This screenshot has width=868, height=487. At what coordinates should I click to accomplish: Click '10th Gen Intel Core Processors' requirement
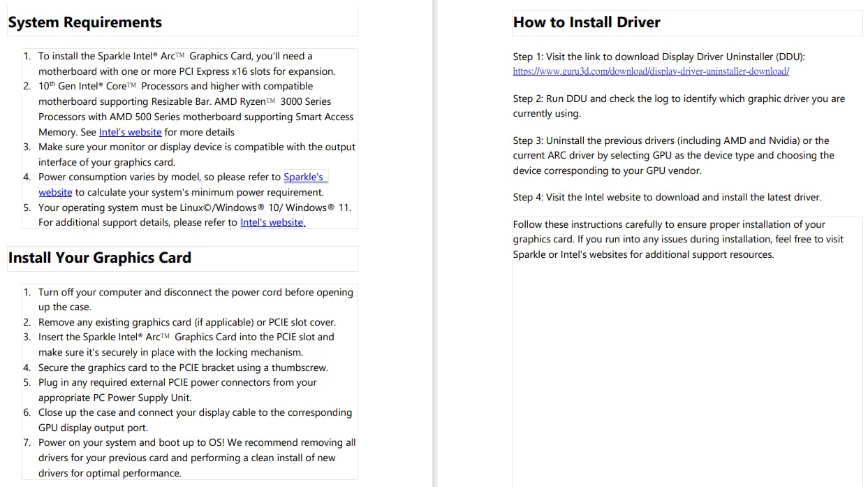point(196,109)
